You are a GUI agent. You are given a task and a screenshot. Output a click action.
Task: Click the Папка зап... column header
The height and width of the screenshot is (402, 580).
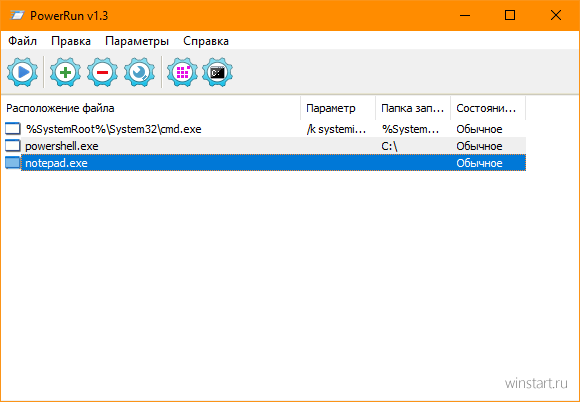413,108
